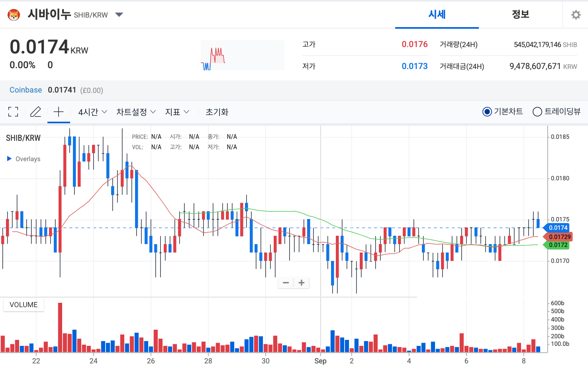Viewport: 588px width, 367px height.
Task: Click the SHIB/KRW chart title label
Action: tap(23, 138)
